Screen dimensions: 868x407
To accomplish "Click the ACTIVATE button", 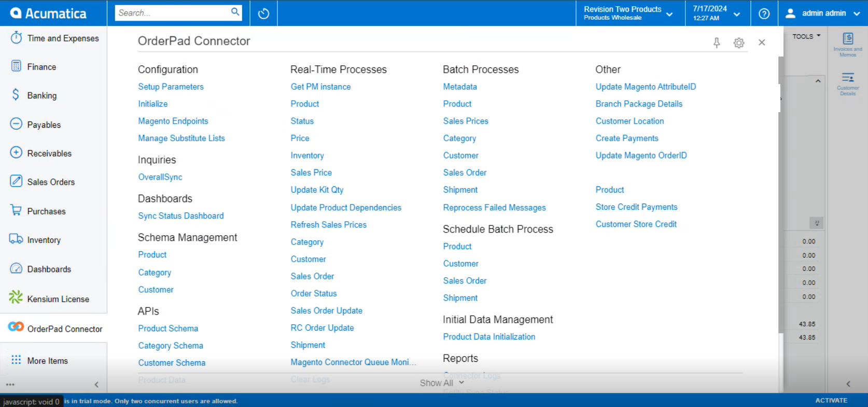I will point(831,400).
